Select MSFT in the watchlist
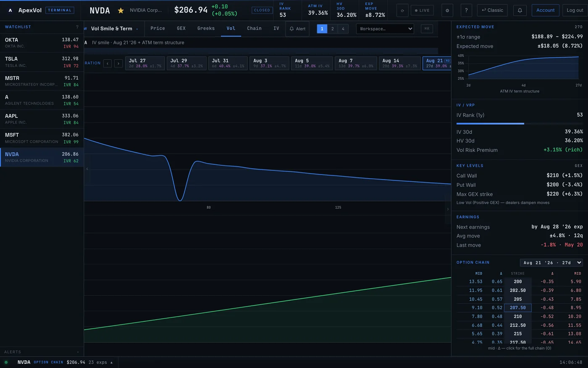Screen dimensions: 588x368 tap(42, 138)
